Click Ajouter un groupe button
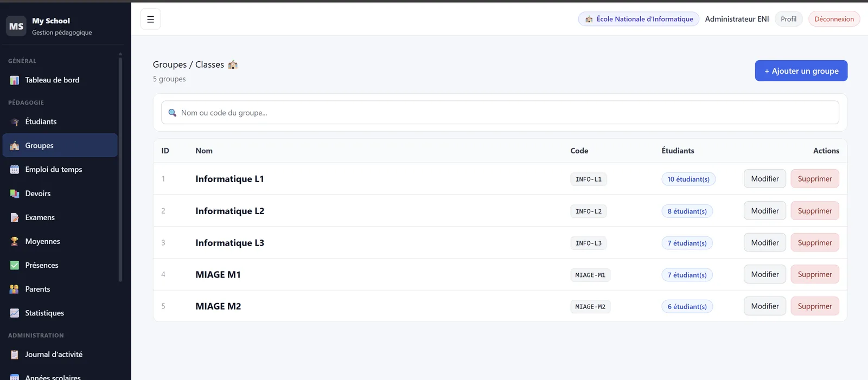Viewport: 868px width, 380px height. pyautogui.click(x=801, y=71)
